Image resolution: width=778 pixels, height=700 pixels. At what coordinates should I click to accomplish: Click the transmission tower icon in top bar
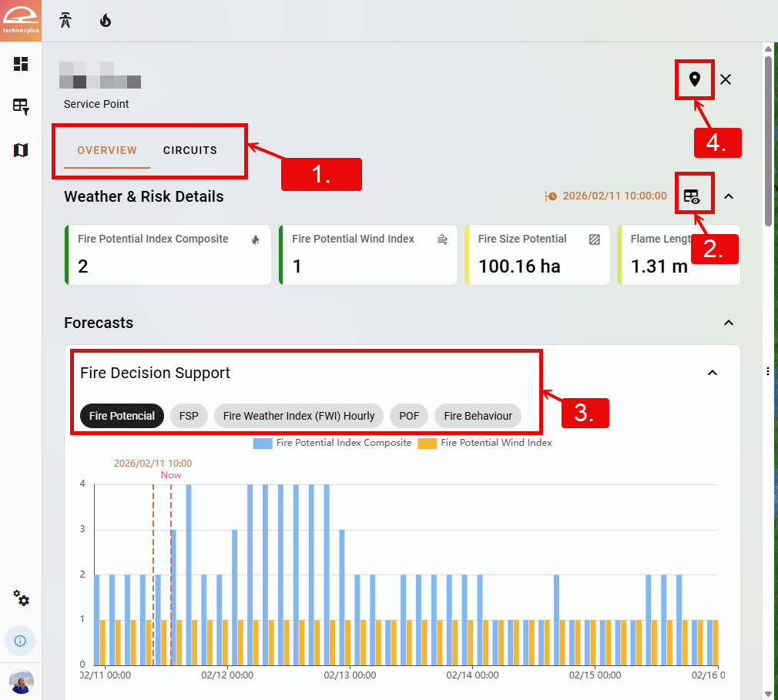[x=66, y=21]
